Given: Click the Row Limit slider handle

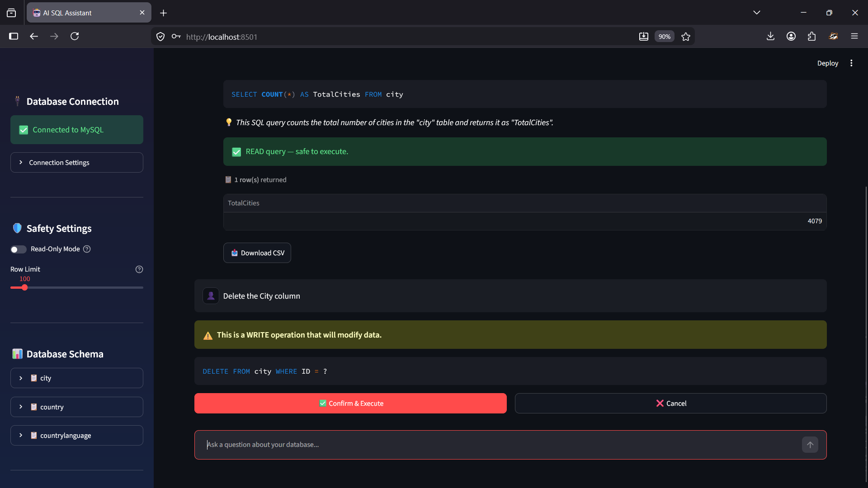Looking at the screenshot, I should pos(24,287).
